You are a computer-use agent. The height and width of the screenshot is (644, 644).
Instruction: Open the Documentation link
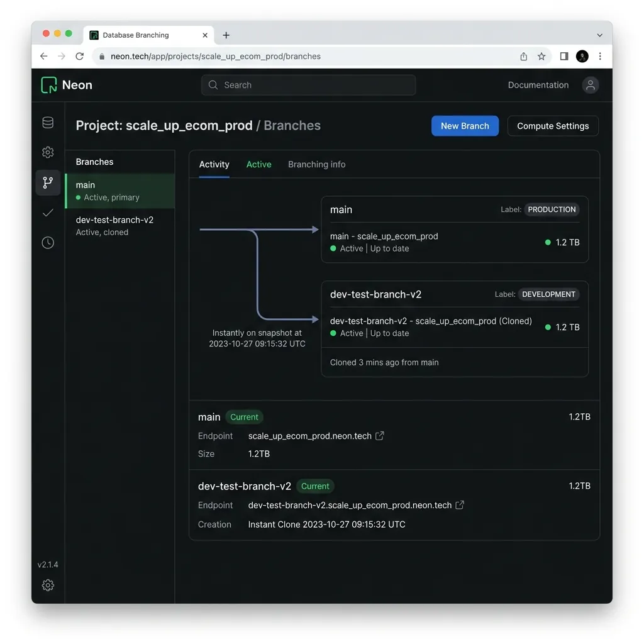click(538, 85)
